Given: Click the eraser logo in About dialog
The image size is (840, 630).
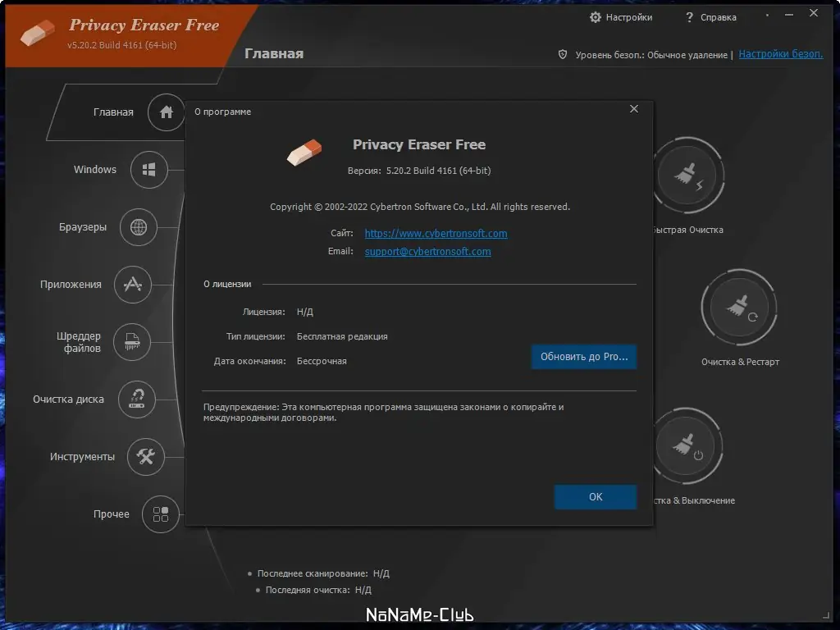Looking at the screenshot, I should [x=304, y=153].
